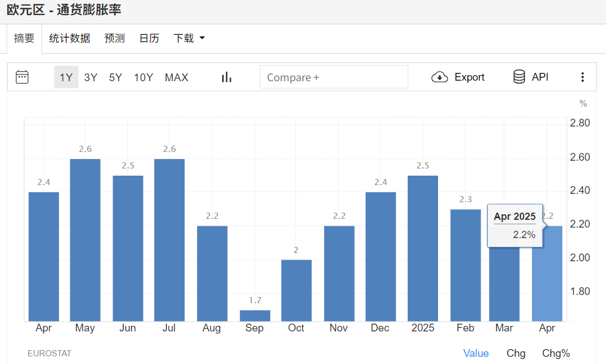This screenshot has height=364, width=606.
Task: Click the API database icon
Action: point(519,77)
